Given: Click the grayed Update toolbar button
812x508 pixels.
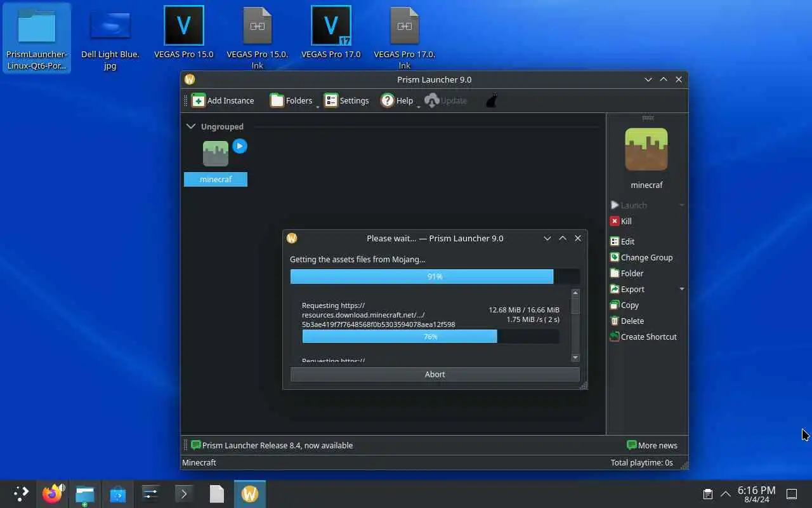Looking at the screenshot, I should (x=446, y=100).
